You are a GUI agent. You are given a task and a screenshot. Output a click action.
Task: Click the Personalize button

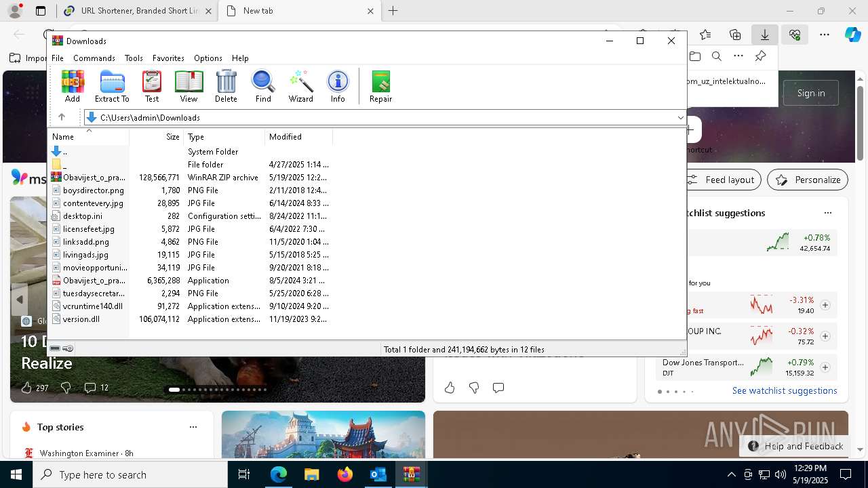pos(808,180)
